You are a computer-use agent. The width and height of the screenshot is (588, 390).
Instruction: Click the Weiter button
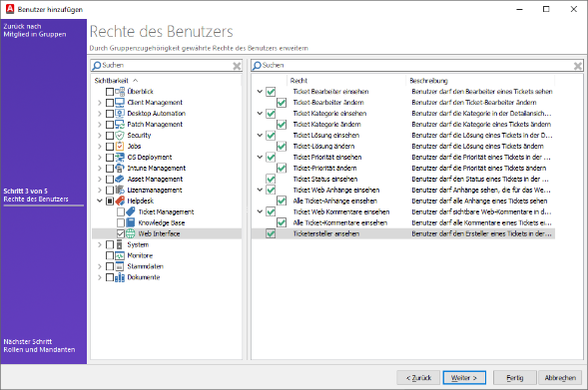(464, 378)
